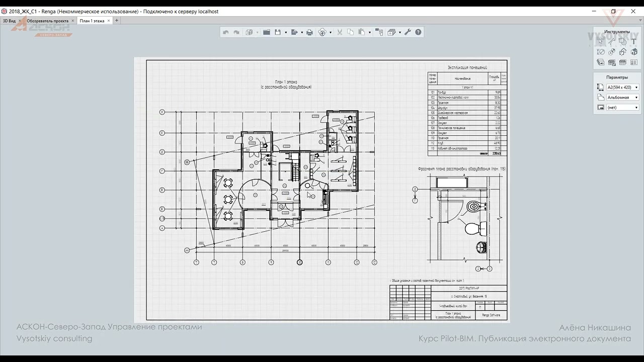Undo the last action
This screenshot has height=362, width=644.
click(226, 32)
